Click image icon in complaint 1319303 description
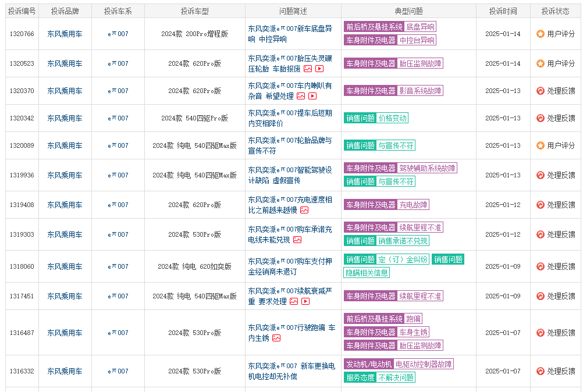This screenshot has width=583, height=392. [x=297, y=240]
